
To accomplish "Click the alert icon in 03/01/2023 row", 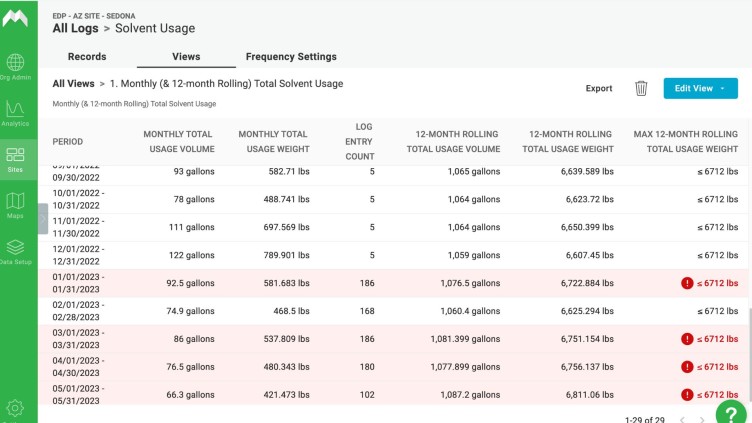I will (687, 339).
